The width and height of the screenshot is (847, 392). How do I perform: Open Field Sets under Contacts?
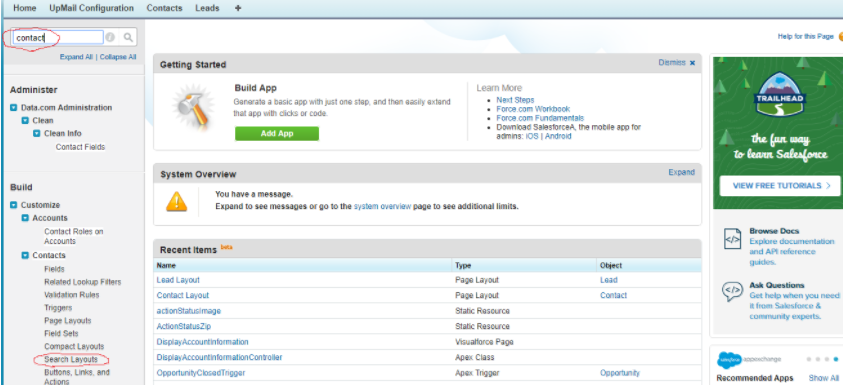tap(61, 334)
